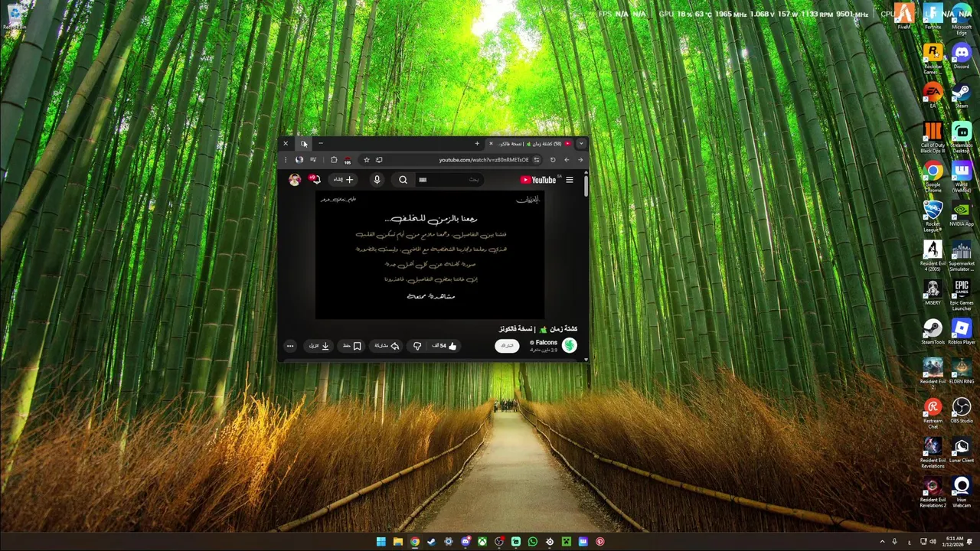The height and width of the screenshot is (551, 980).
Task: Select the YouTube video browser tab
Action: pos(531,144)
